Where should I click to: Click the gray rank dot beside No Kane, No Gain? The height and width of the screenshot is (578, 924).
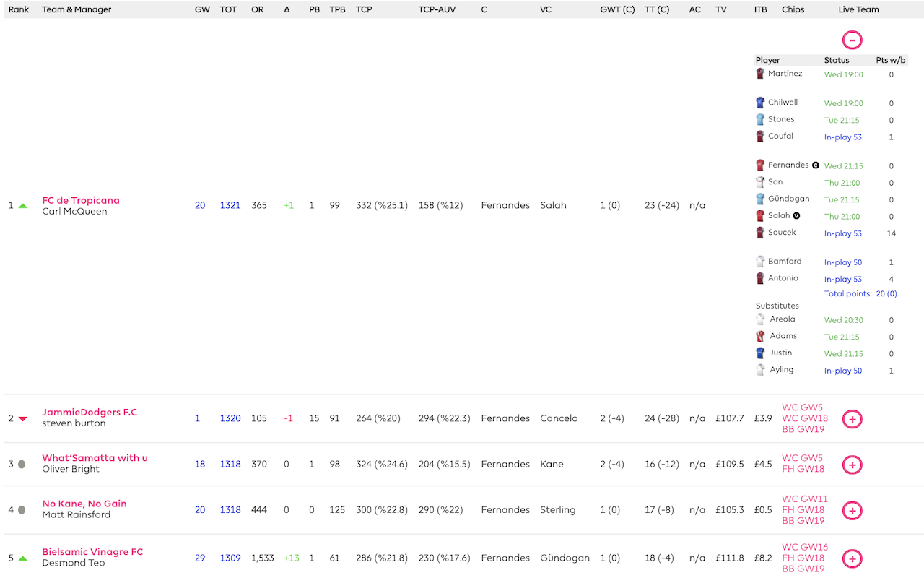[x=22, y=509]
